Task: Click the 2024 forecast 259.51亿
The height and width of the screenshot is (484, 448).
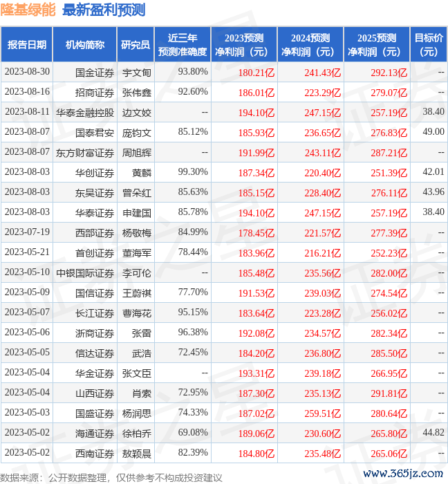Action: pos(323,414)
